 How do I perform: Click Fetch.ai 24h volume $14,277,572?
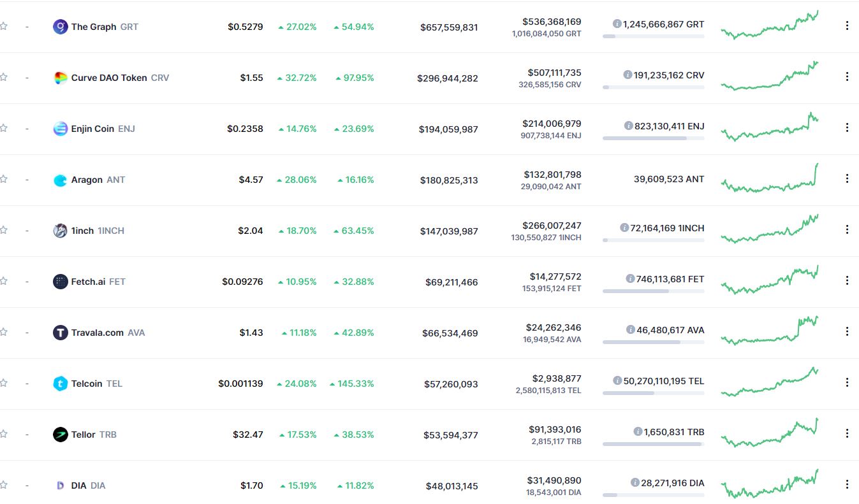pos(555,277)
